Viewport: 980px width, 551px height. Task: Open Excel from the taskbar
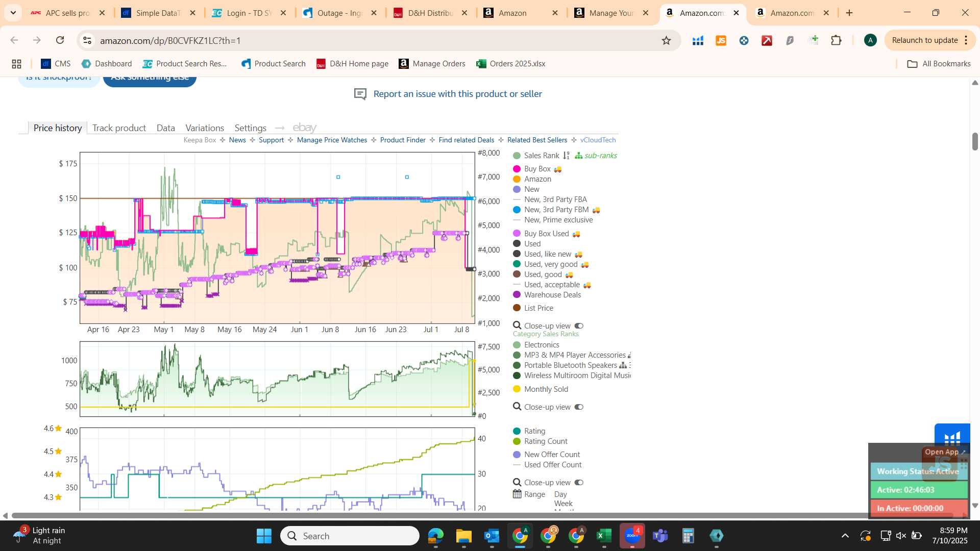pos(604,536)
